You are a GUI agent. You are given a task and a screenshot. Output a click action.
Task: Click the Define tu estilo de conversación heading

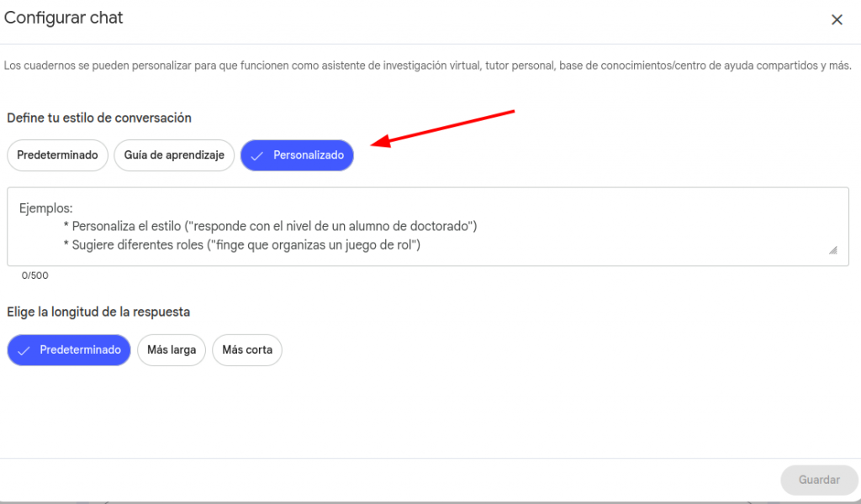tap(99, 118)
